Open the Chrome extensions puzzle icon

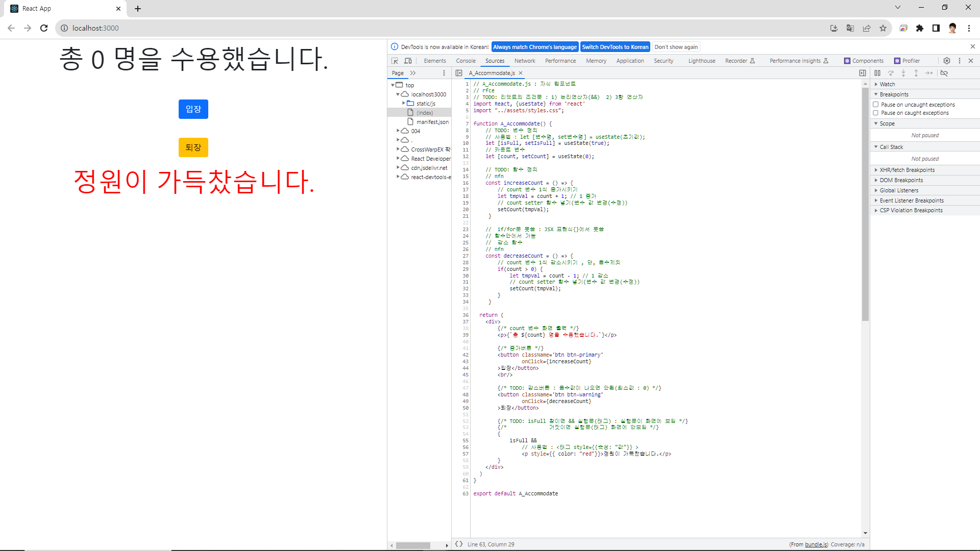point(919,28)
